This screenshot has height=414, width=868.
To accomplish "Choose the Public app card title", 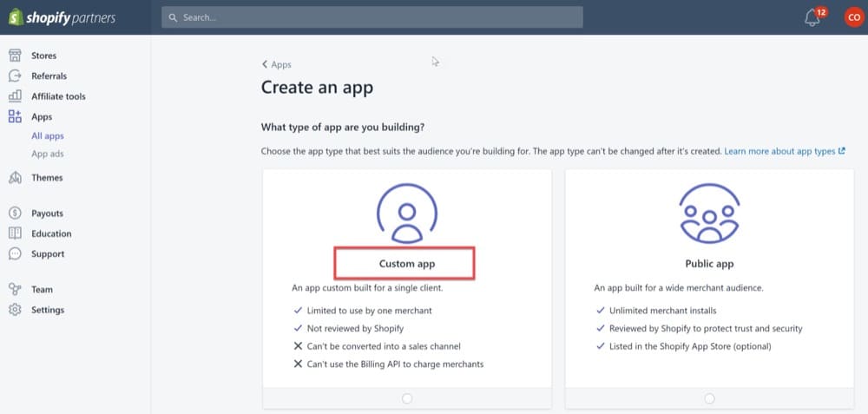I will point(709,263).
